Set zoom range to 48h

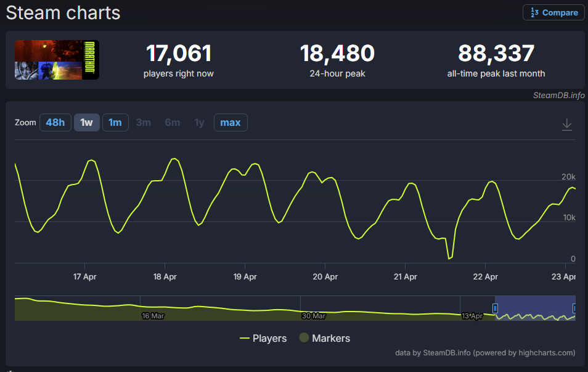point(55,122)
